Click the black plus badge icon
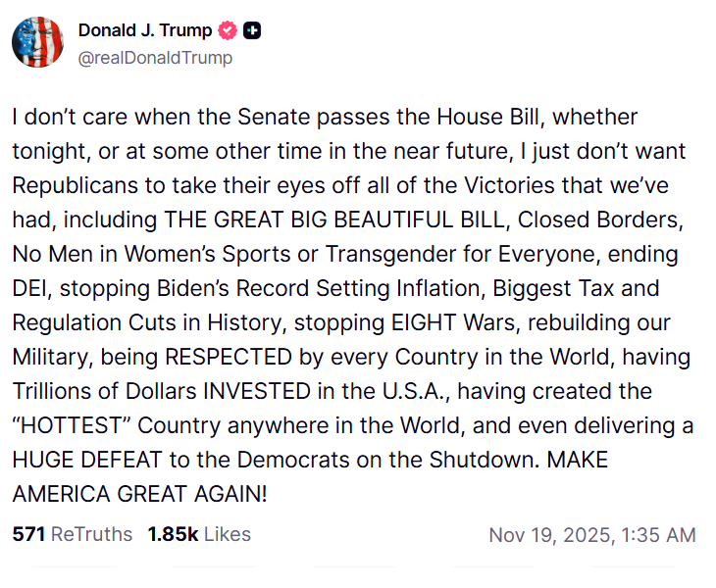Viewport: 716px width, 588px height. pos(252,31)
